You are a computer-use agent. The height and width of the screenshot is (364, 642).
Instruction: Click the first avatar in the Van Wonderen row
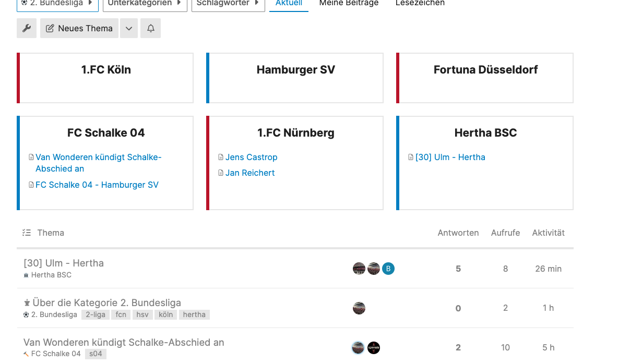[358, 347]
